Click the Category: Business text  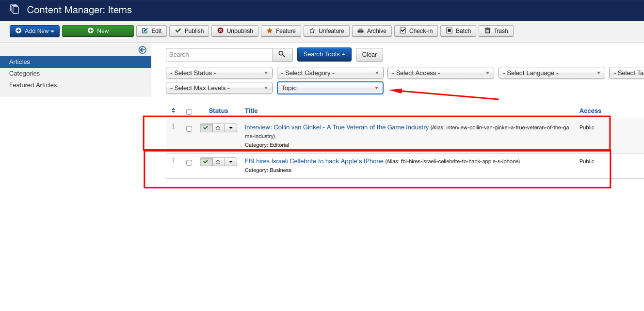pyautogui.click(x=268, y=171)
